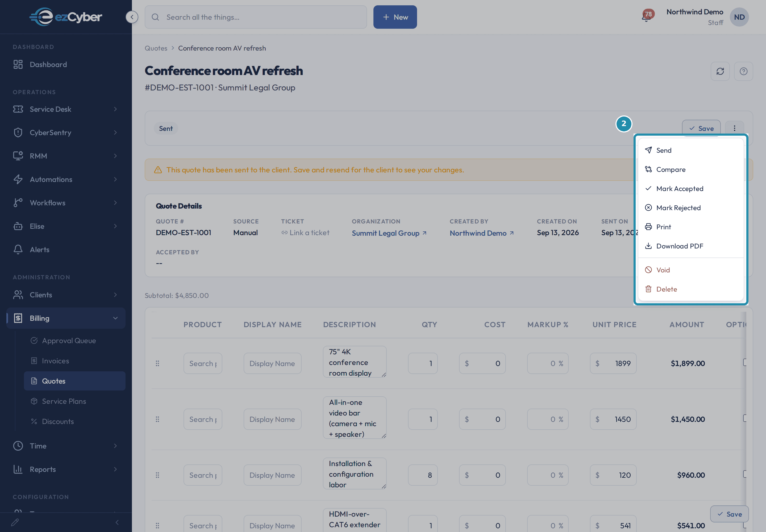This screenshot has width=766, height=532.
Task: Click the product search field in the video bar row
Action: 203,419
